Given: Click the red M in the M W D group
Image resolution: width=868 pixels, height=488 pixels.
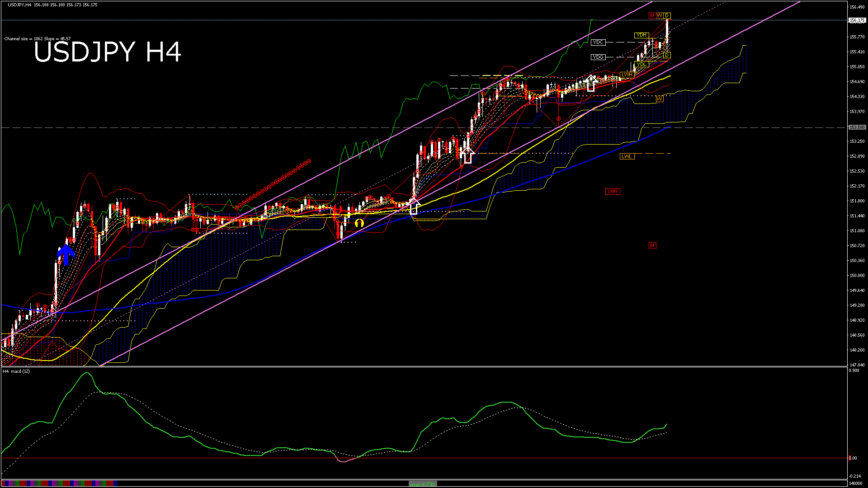Looking at the screenshot, I should click(x=652, y=16).
